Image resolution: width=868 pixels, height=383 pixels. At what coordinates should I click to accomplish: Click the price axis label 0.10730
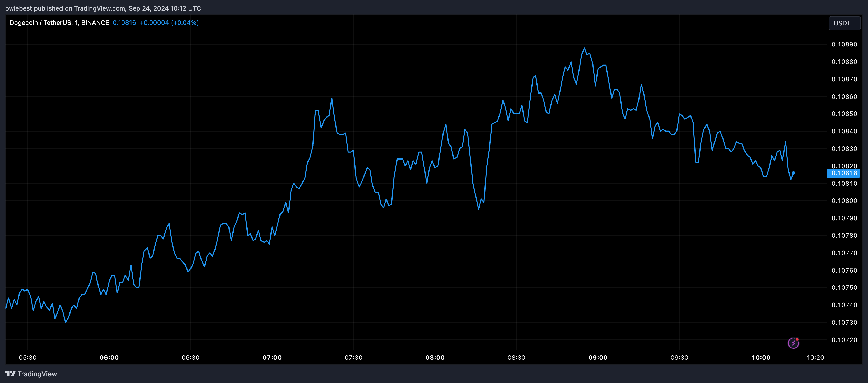point(844,322)
